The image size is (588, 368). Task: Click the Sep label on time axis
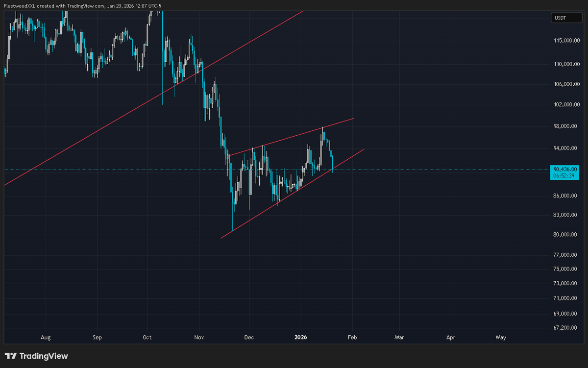(x=97, y=337)
